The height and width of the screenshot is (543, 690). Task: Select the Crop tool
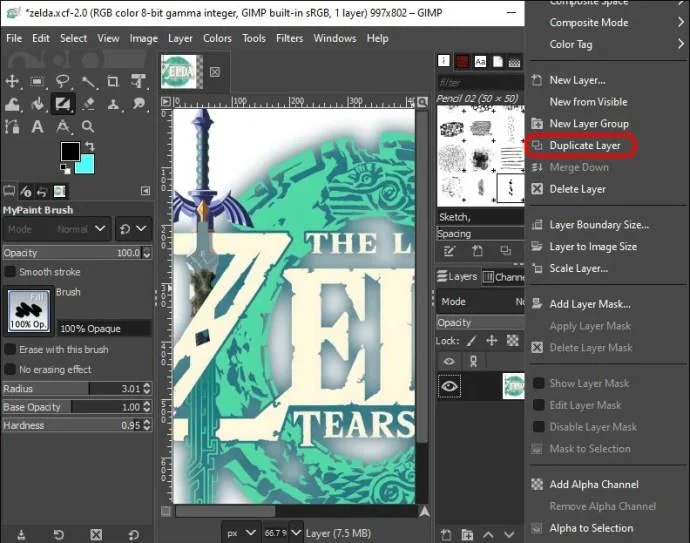pos(113,81)
